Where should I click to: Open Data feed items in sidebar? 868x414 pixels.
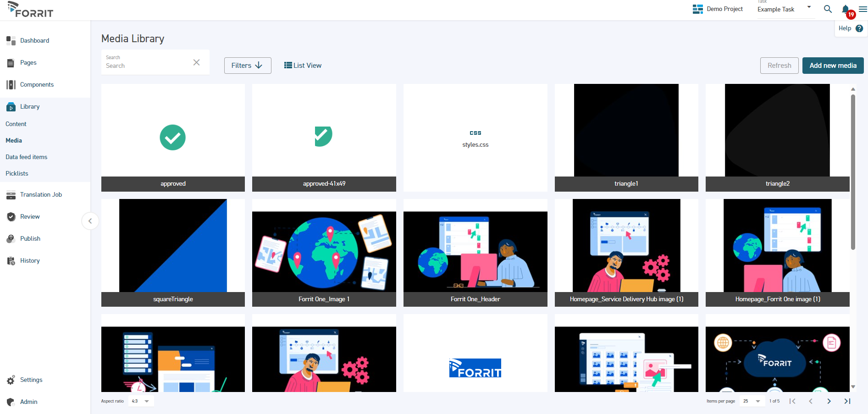coord(27,157)
